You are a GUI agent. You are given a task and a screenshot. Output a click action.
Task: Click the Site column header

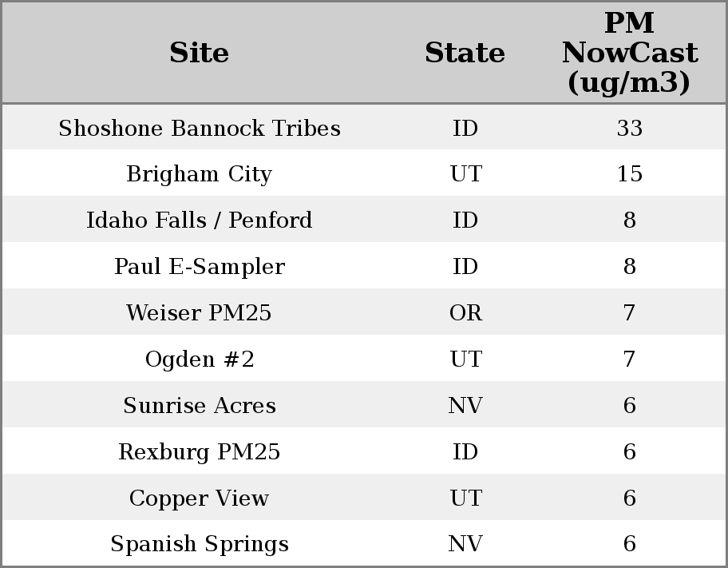(200, 54)
